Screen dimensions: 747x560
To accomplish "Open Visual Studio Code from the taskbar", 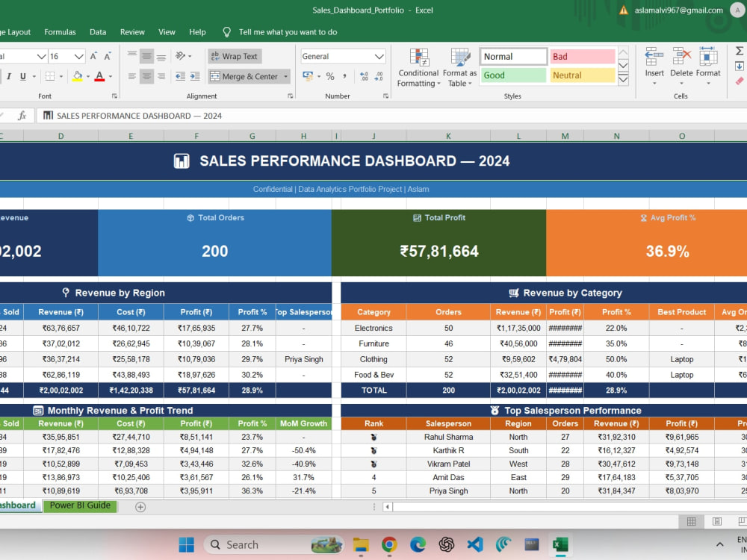I will pyautogui.click(x=475, y=544).
